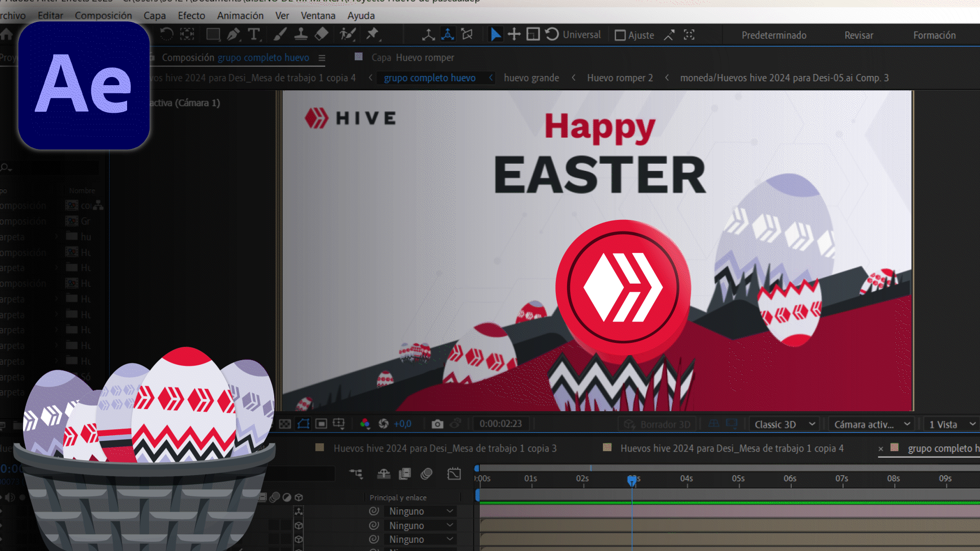Select the Type tool in the toolbar
This screenshot has height=551, width=980.
(254, 35)
